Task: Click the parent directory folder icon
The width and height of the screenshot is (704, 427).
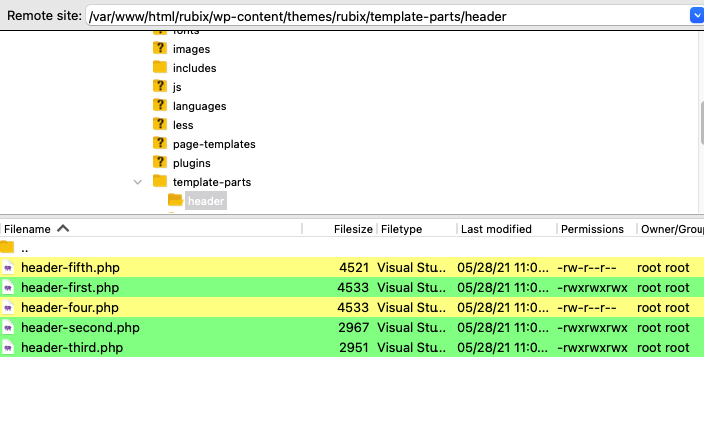Action: pos(7,247)
